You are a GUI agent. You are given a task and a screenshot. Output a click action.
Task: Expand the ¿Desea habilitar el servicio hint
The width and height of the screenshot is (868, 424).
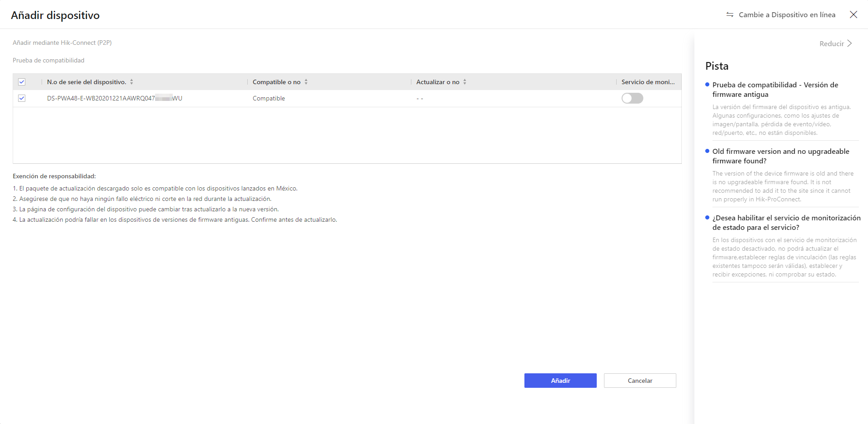tap(787, 223)
